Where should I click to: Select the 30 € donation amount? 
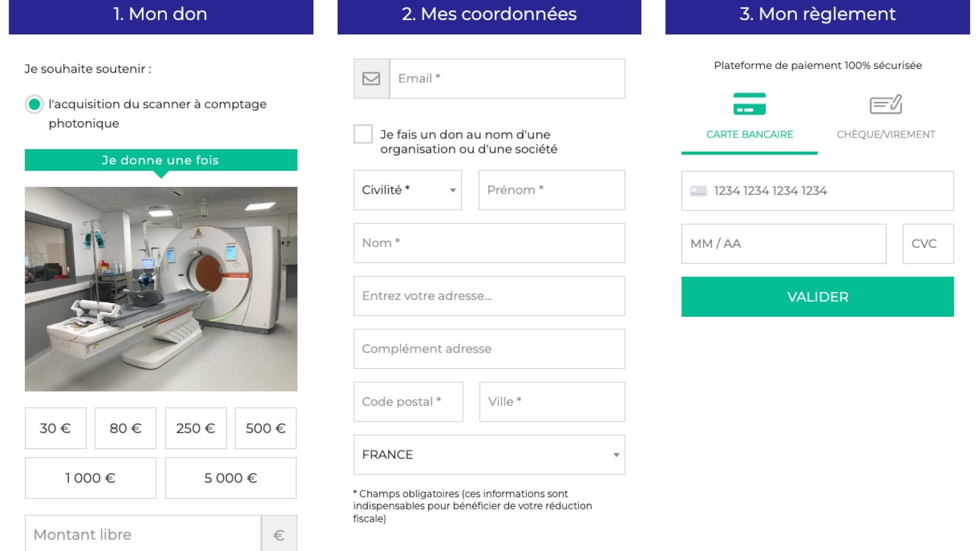55,428
